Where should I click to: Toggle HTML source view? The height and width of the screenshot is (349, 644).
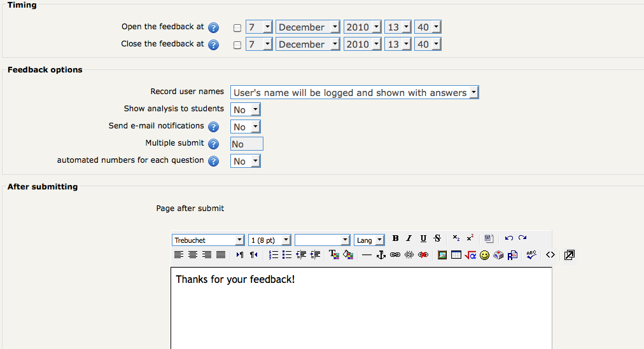550,255
